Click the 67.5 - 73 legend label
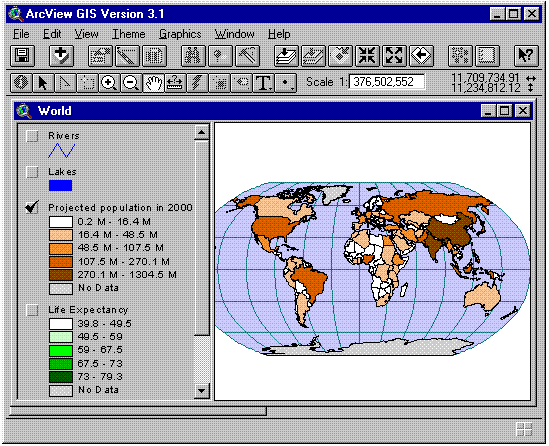Viewport: 549px width, 446px height. coord(100,363)
